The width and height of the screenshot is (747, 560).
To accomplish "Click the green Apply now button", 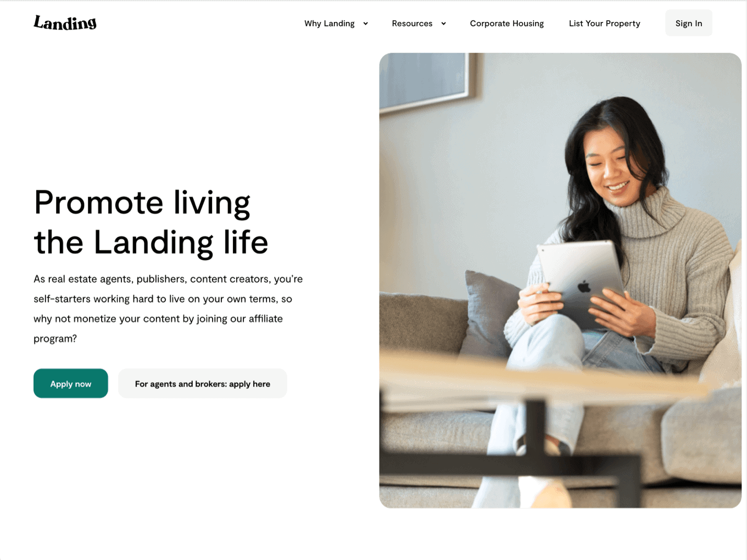I will (x=71, y=383).
